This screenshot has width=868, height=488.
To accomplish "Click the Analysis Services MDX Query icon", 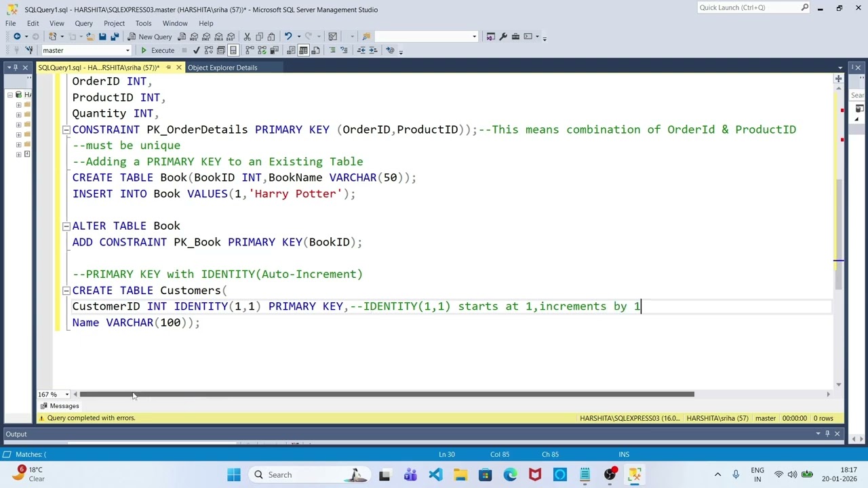I will point(194,37).
